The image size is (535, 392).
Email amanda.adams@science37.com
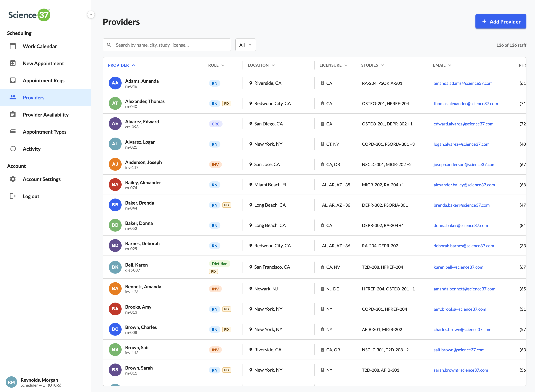pos(463,83)
